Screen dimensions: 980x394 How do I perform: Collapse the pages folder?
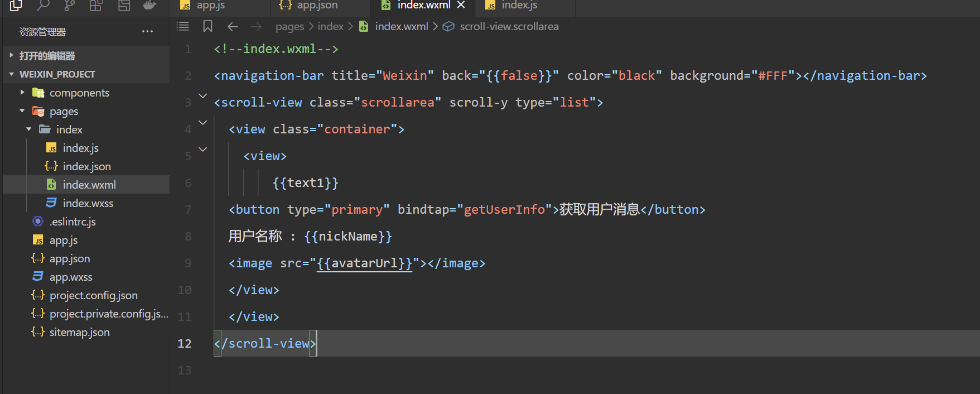[x=86, y=111]
